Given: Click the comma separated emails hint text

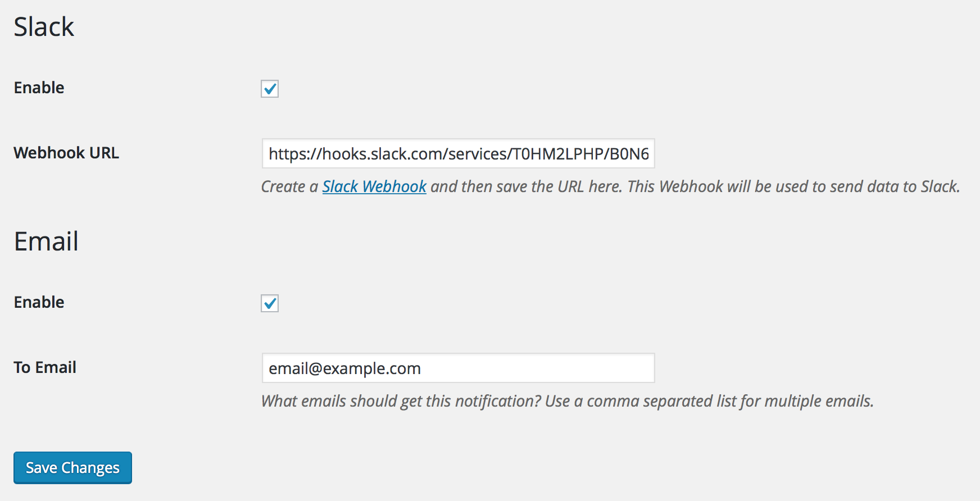Looking at the screenshot, I should [x=568, y=401].
